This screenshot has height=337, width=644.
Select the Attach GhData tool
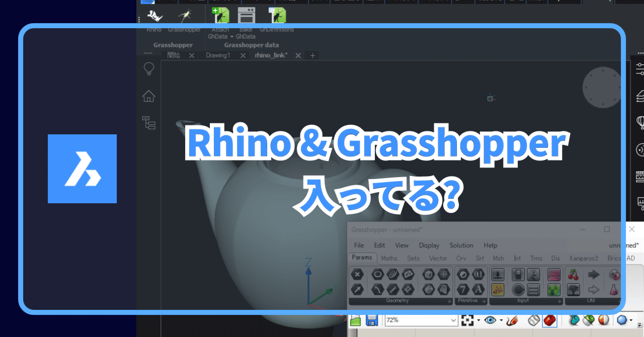coord(220,15)
